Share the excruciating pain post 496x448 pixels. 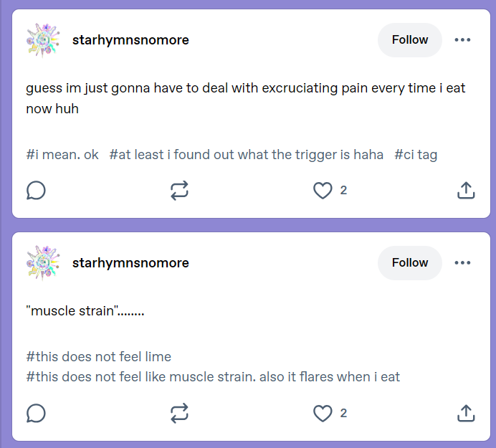click(x=466, y=190)
